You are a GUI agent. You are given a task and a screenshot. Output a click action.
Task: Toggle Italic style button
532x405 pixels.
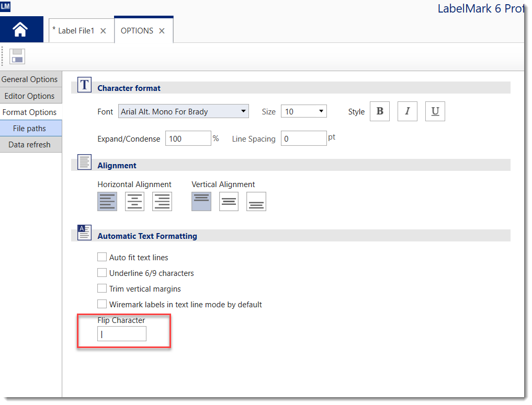(407, 111)
